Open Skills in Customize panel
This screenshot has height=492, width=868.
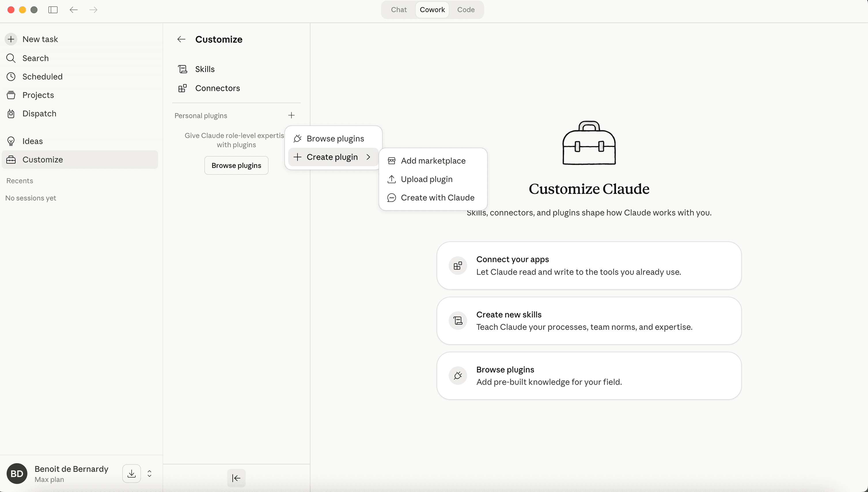[236, 69]
